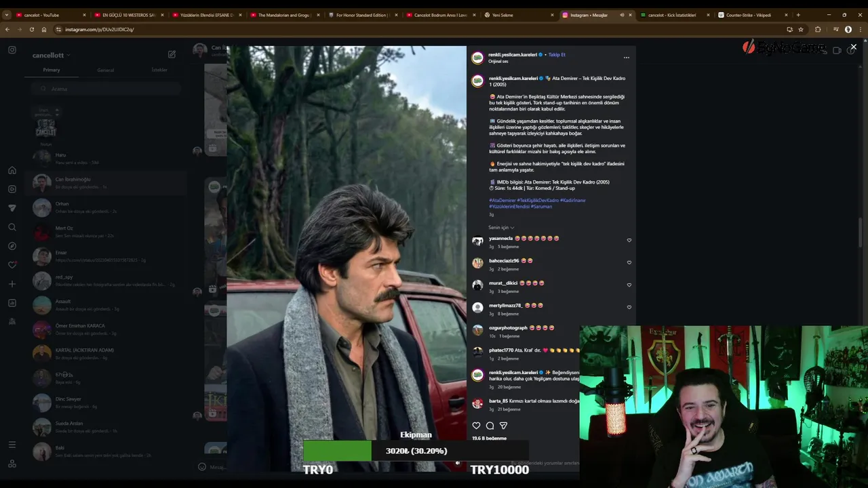Open the #YüzüklerinEfendisi hashtag
The height and width of the screenshot is (488, 868).
(x=509, y=206)
